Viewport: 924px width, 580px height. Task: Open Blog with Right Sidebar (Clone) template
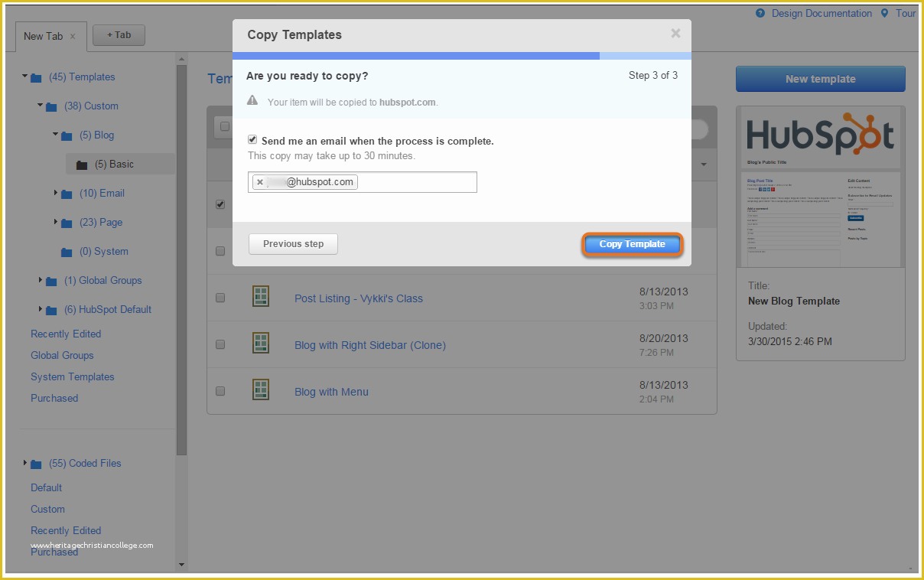coord(370,345)
